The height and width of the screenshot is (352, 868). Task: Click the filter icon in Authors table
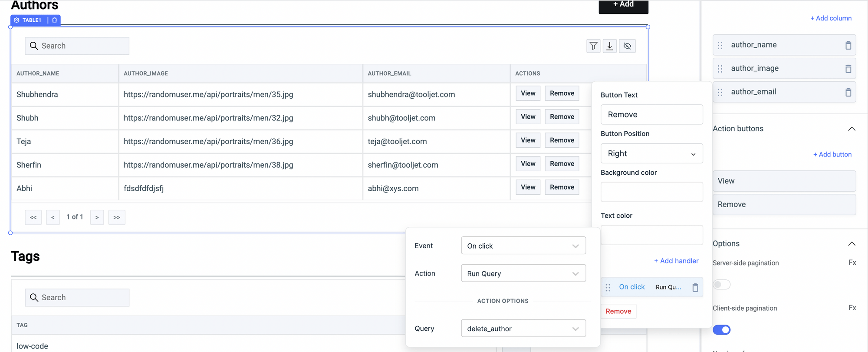tap(593, 46)
